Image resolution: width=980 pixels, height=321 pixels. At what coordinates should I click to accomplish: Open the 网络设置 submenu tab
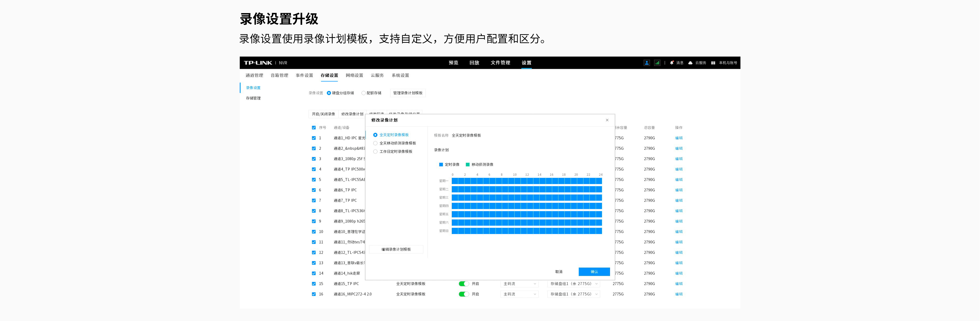(354, 75)
